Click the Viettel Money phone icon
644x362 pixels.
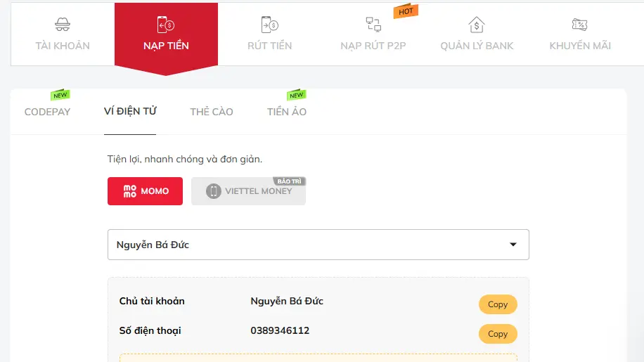[213, 191]
